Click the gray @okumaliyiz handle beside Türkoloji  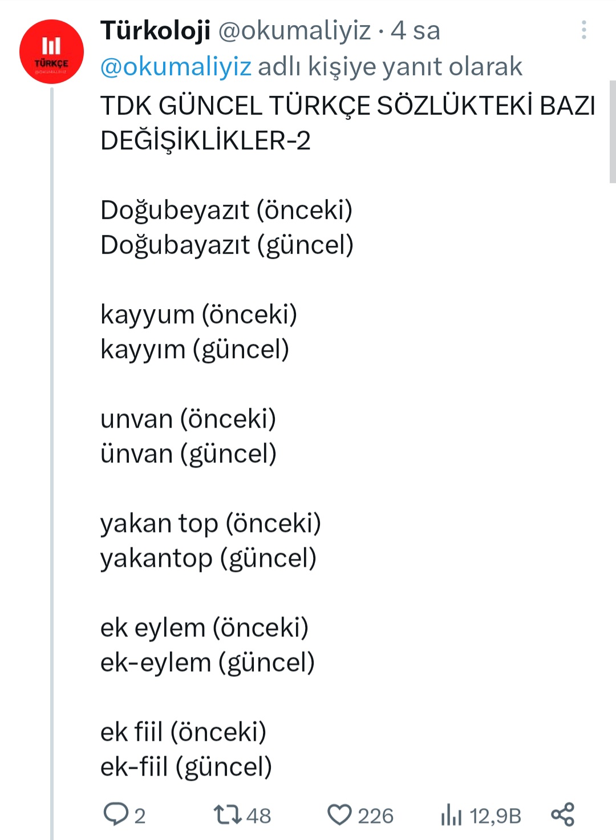[x=294, y=31]
